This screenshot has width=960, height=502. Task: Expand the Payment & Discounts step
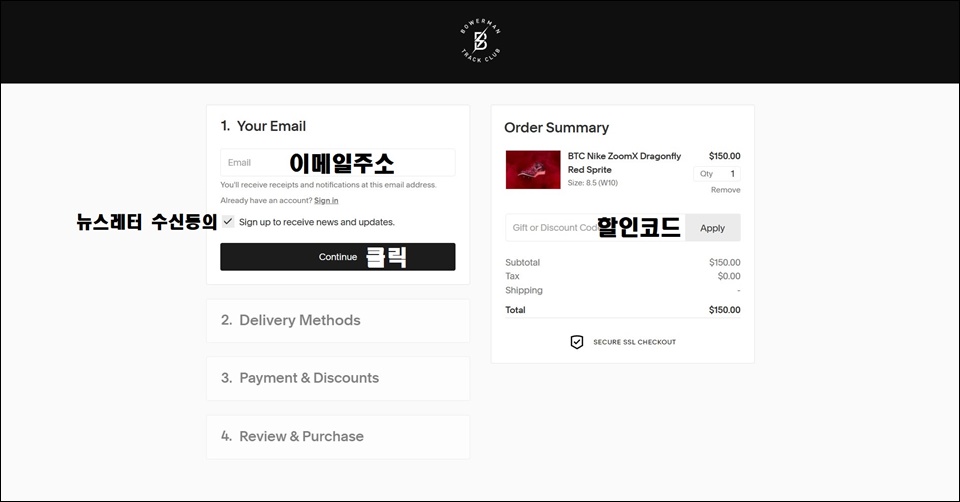point(338,378)
